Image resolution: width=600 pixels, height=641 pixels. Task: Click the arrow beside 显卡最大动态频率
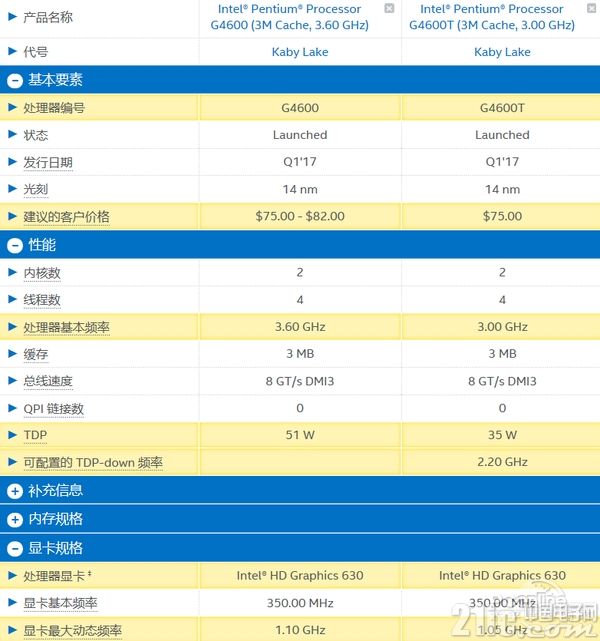point(12,630)
